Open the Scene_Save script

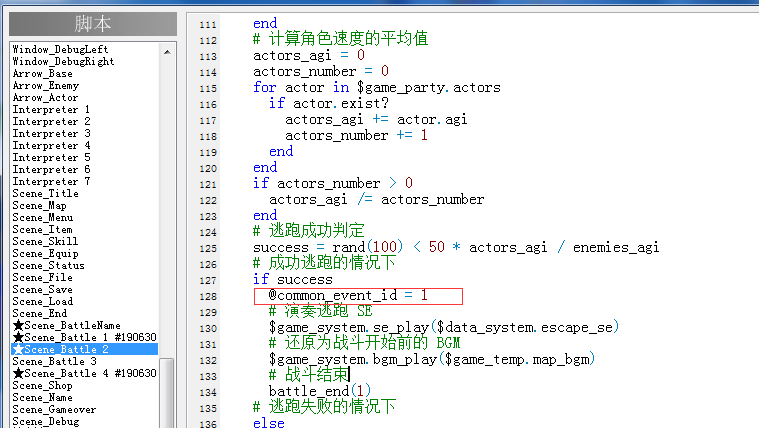(42, 290)
